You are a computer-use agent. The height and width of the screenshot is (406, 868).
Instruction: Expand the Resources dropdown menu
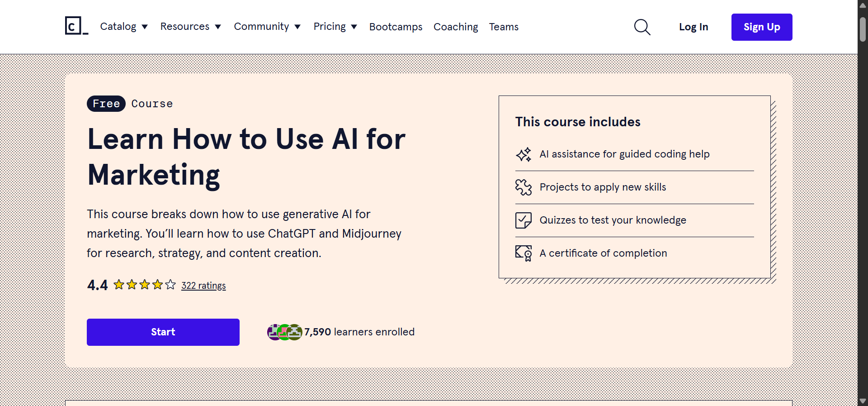[191, 27]
